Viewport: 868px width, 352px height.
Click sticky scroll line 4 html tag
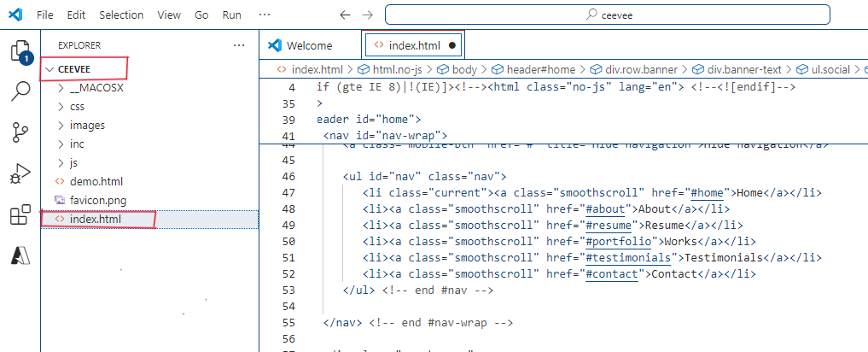coord(556,87)
